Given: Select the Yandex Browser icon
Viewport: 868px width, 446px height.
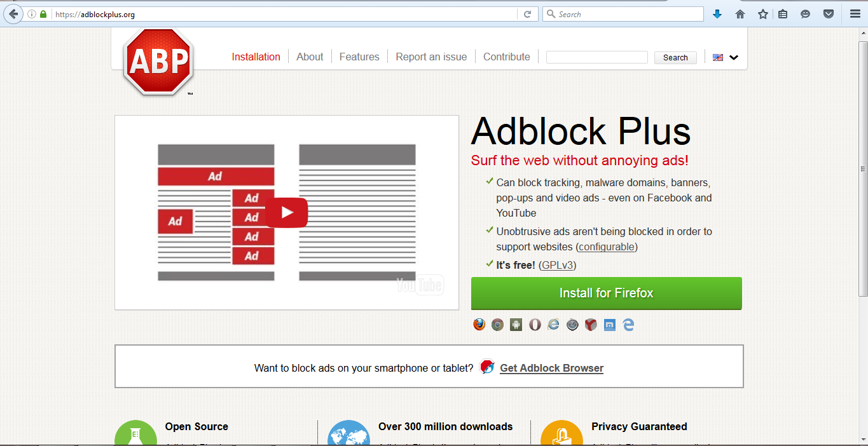Looking at the screenshot, I should pos(591,325).
